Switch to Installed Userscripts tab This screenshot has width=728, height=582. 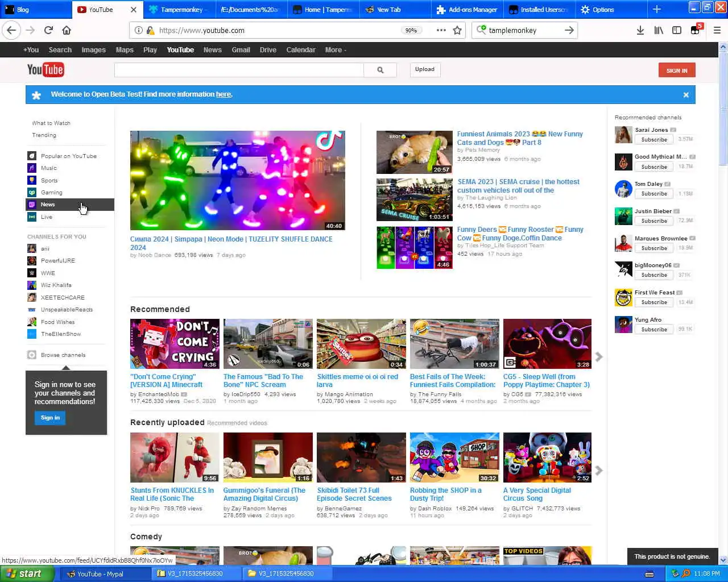coord(538,9)
